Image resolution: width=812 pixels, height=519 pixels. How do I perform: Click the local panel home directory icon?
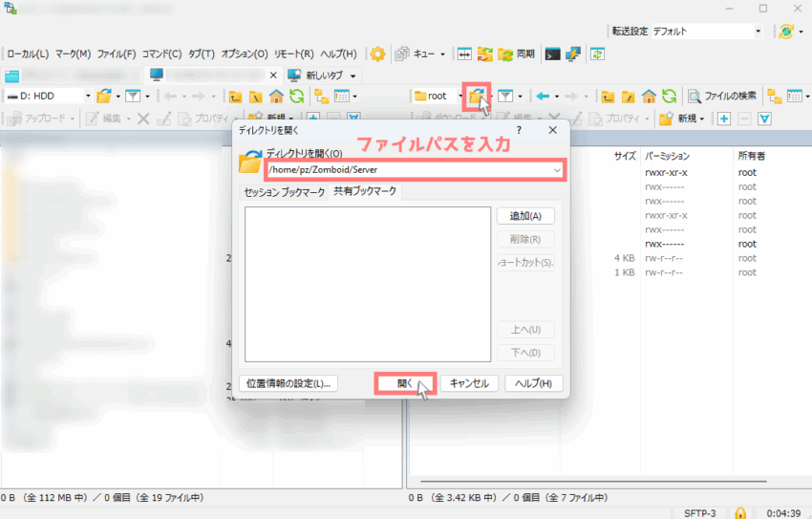pyautogui.click(x=276, y=96)
